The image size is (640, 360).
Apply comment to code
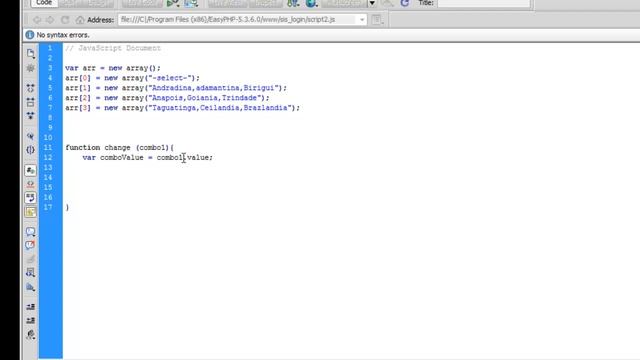point(31,232)
